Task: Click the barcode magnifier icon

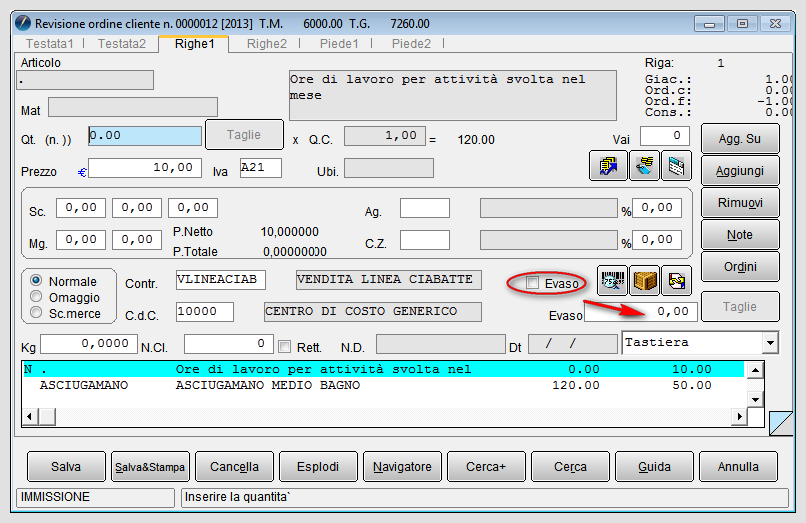Action: (x=612, y=281)
